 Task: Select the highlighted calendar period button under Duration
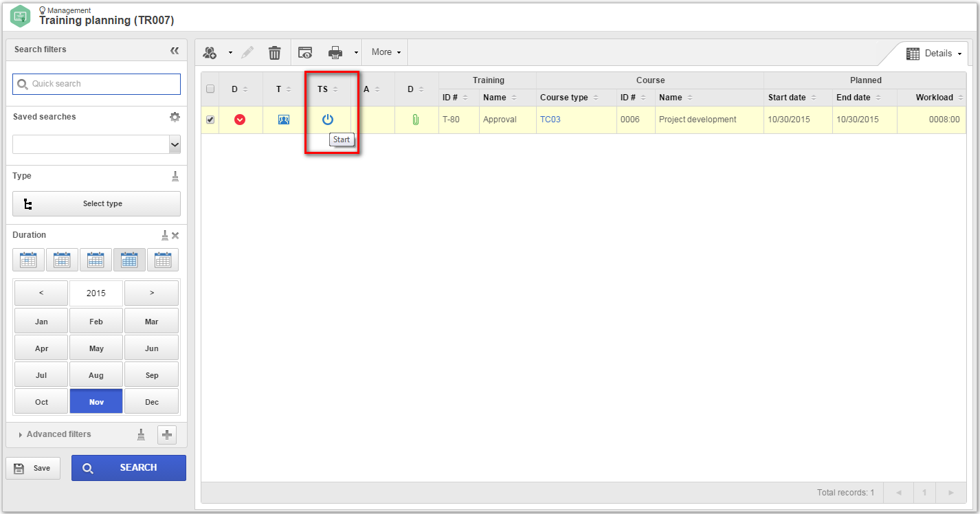129,260
